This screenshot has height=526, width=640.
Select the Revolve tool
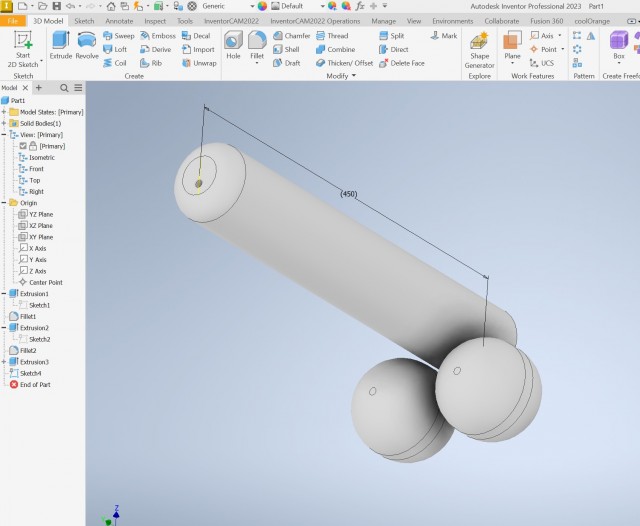(87, 45)
